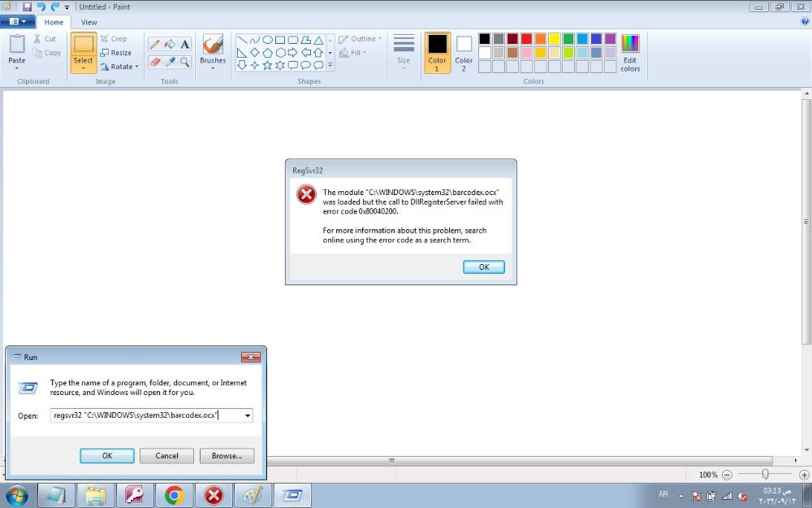Open the Paint file menu button
Viewport: 812px width, 508px height.
(18, 22)
